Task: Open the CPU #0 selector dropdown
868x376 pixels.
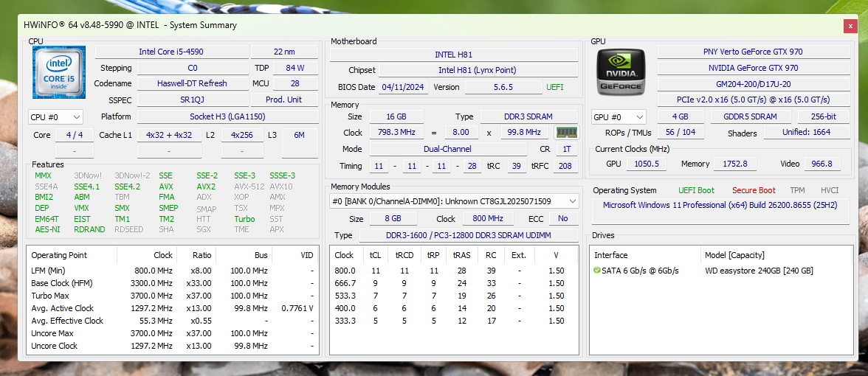Action: pos(55,117)
